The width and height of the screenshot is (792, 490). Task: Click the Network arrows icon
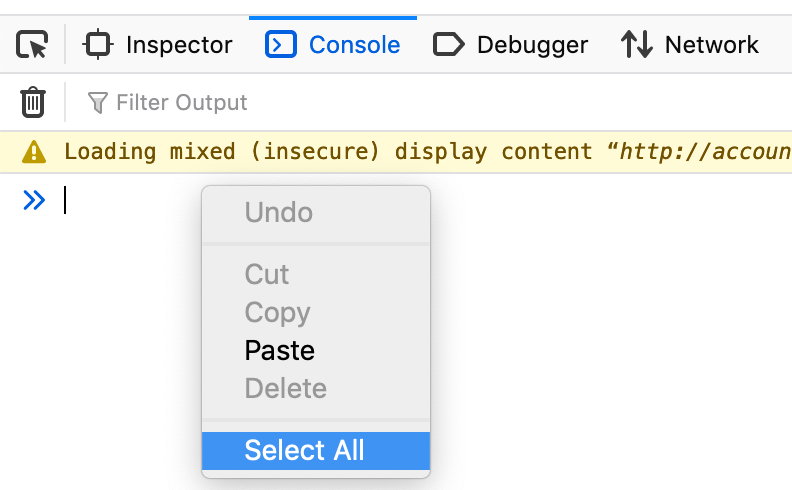tap(636, 45)
